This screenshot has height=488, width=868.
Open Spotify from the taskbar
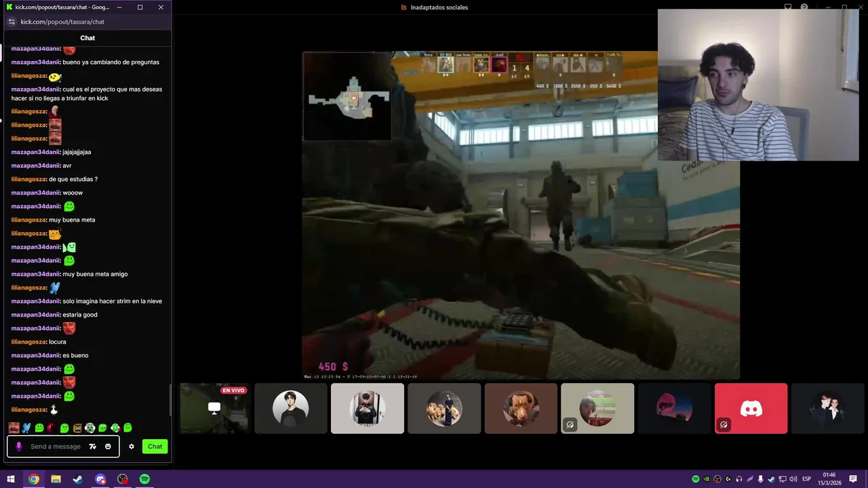(x=144, y=479)
